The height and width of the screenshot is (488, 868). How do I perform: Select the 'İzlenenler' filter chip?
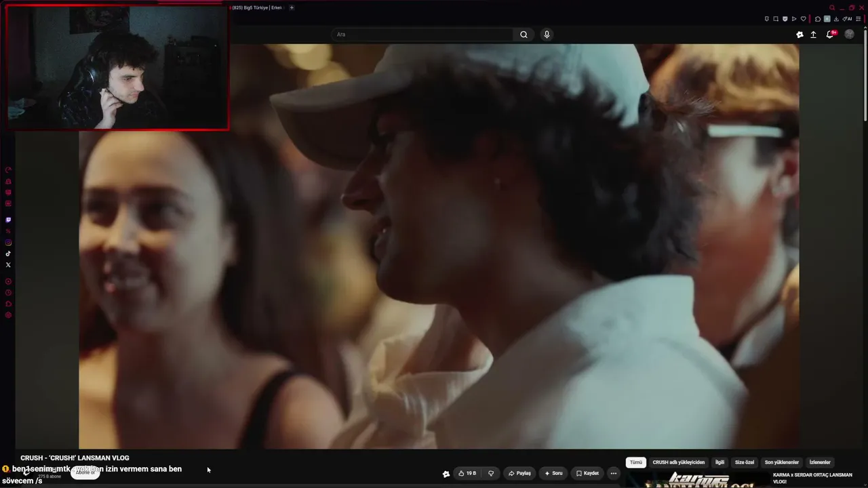tap(820, 462)
